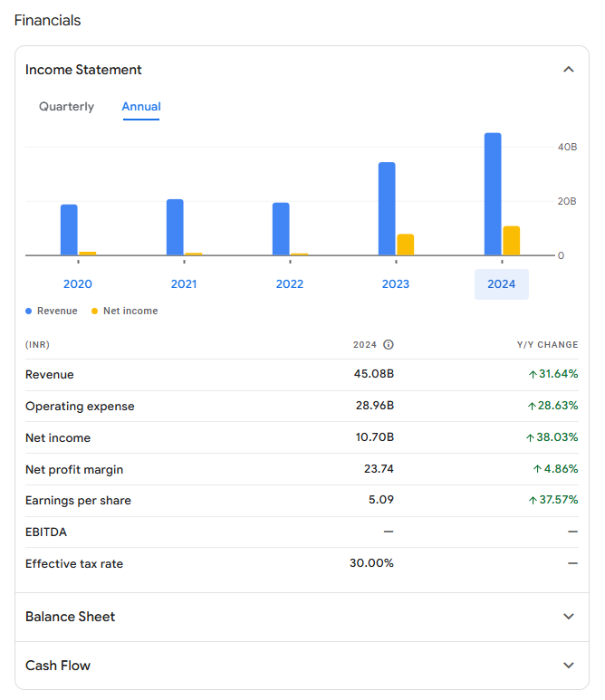The height and width of the screenshot is (700, 605).
Task: Click the Revenue legend label
Action: (x=57, y=312)
